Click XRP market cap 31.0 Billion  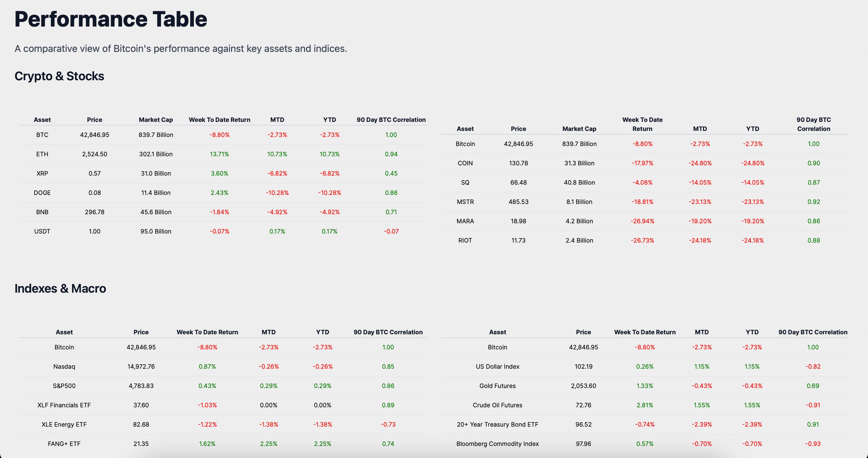click(156, 174)
